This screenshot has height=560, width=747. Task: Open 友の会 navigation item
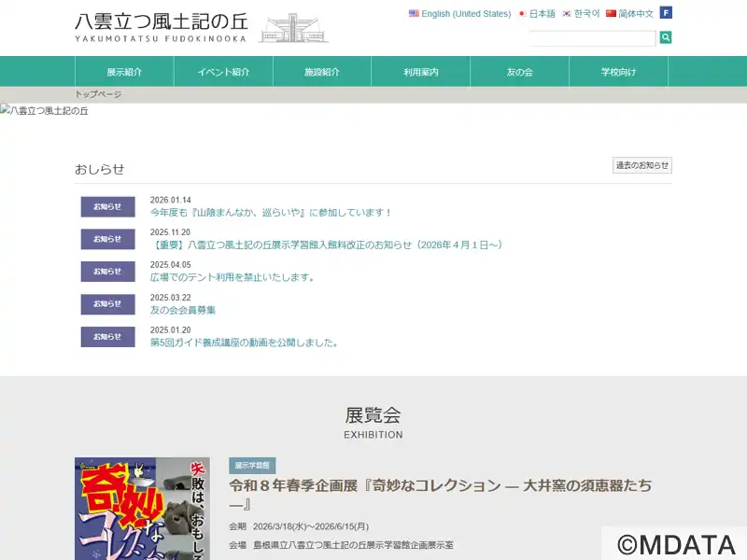click(520, 72)
